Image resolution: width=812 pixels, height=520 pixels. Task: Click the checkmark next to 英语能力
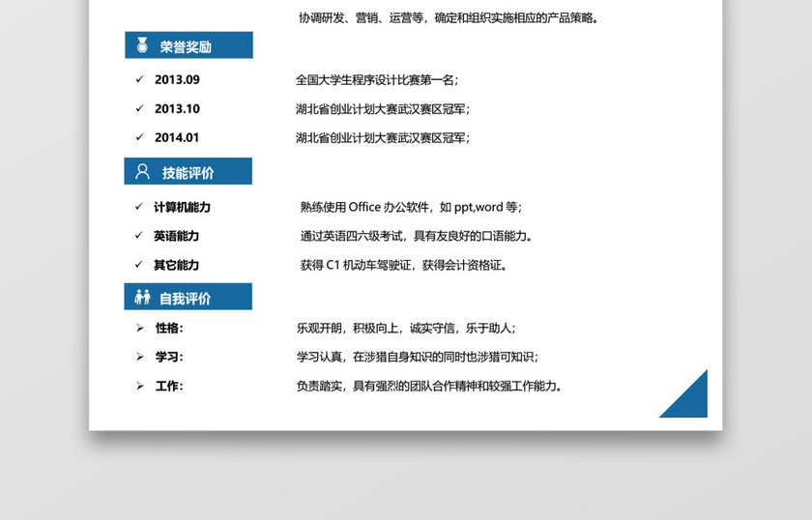pyautogui.click(x=139, y=236)
